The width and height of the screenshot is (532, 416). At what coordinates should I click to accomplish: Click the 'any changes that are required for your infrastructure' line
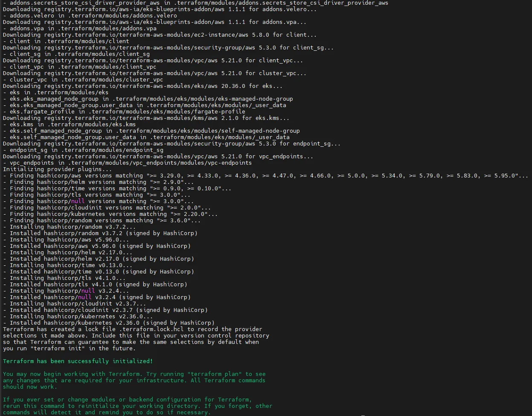click(x=134, y=381)
